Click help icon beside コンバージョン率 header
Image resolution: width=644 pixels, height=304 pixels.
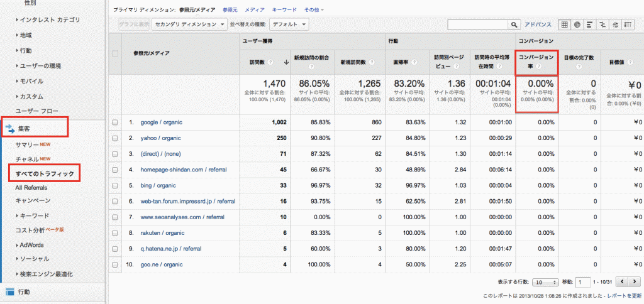coord(538,66)
